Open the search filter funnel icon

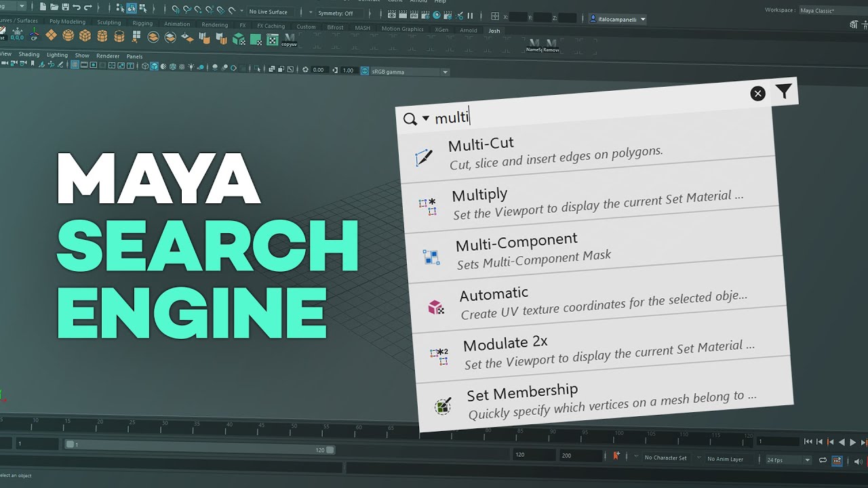(784, 91)
